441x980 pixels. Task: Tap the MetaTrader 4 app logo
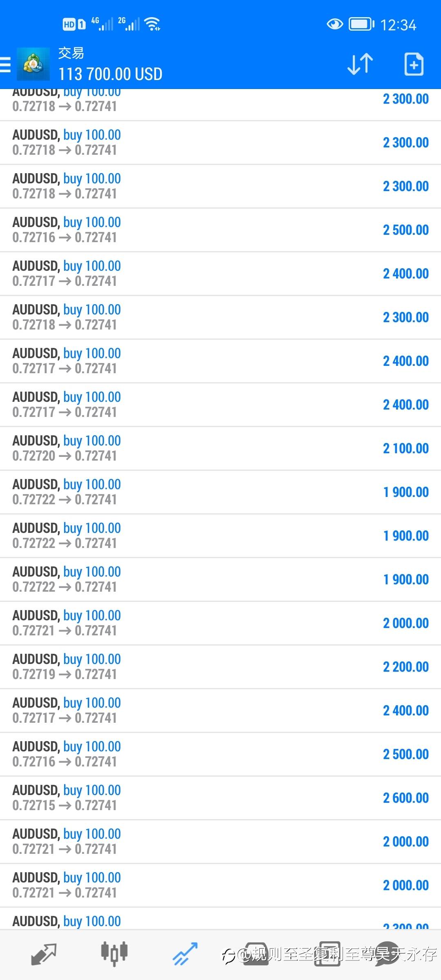pyautogui.click(x=33, y=64)
